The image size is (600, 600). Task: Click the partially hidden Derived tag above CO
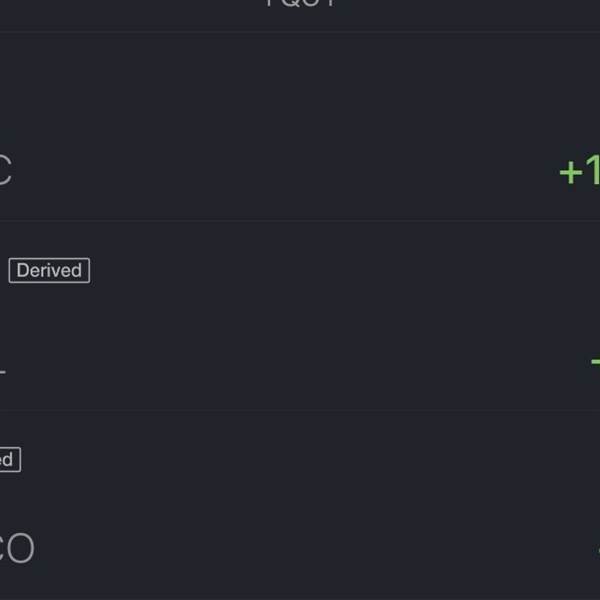[9, 460]
